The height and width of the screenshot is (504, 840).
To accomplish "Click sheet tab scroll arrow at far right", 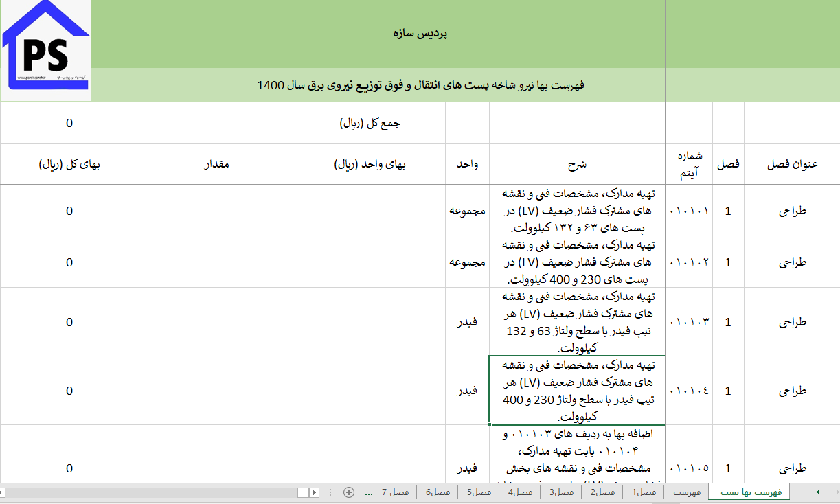I will click(x=817, y=492).
